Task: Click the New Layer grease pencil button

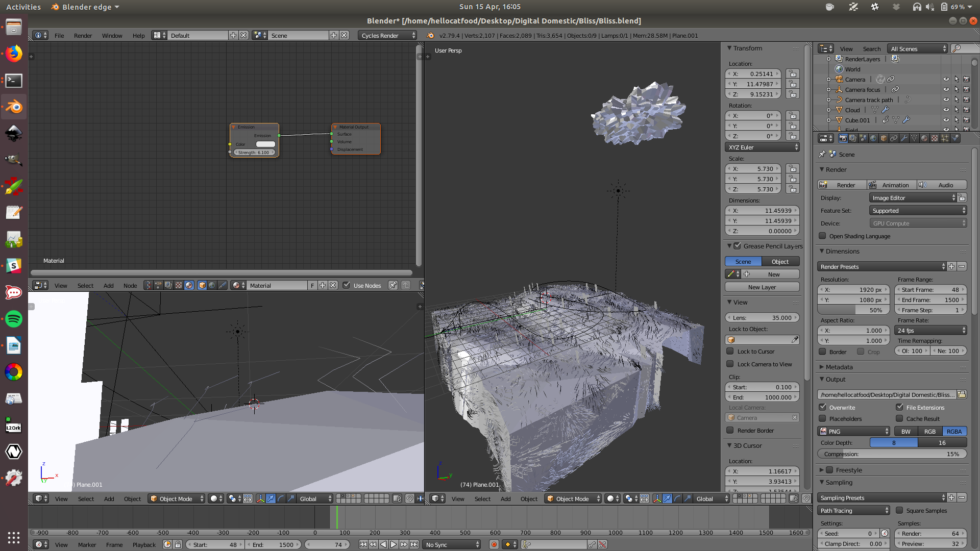Action: [x=762, y=287]
